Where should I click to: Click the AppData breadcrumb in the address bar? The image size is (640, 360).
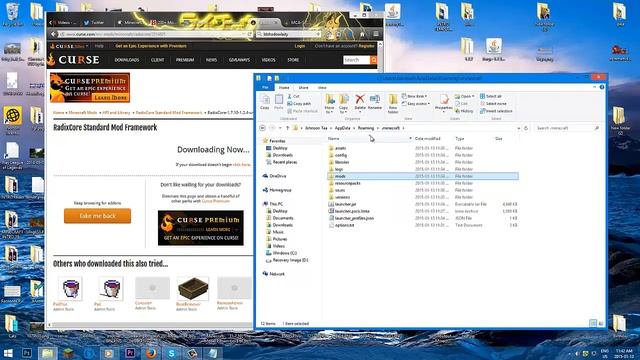point(342,128)
